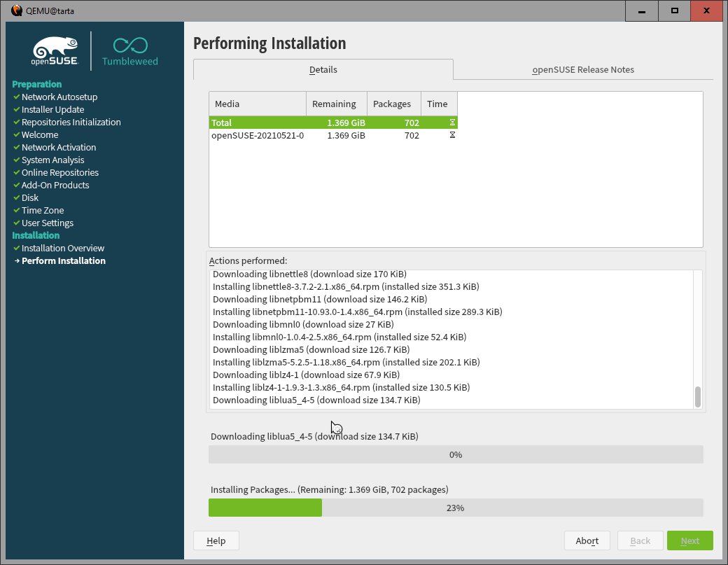This screenshot has width=728, height=565.
Task: Click the Installing Packages 23% progress bar
Action: tap(455, 508)
